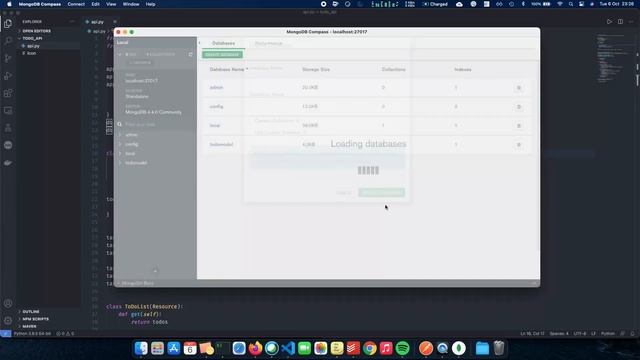Click the Indexes column header
Image resolution: width=640 pixels, height=360 pixels.
(463, 69)
